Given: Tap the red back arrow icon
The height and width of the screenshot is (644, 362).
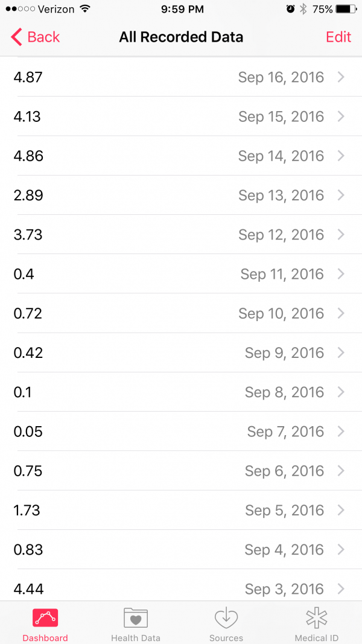Looking at the screenshot, I should pos(16,37).
